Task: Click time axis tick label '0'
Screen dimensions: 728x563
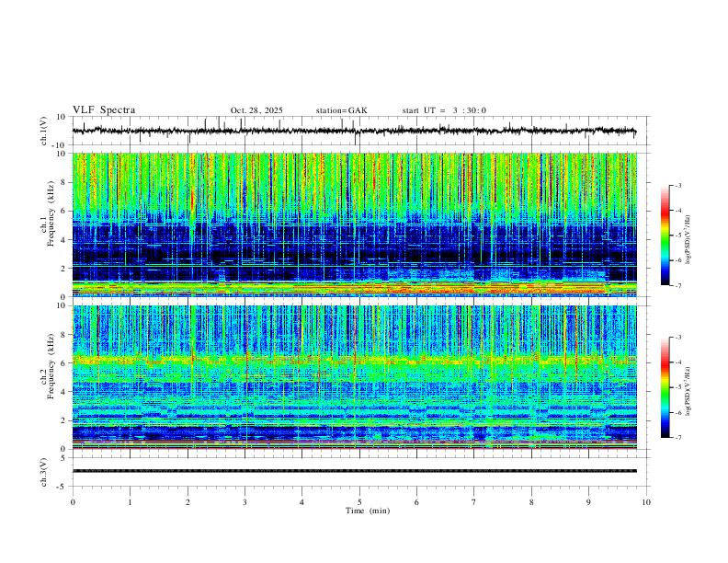Action: tap(73, 502)
